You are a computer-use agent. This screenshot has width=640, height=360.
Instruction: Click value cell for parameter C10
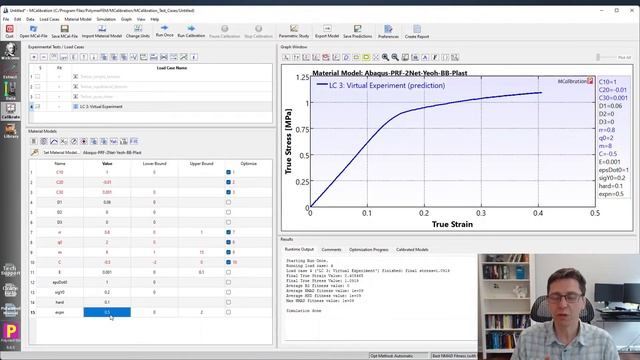point(107,172)
